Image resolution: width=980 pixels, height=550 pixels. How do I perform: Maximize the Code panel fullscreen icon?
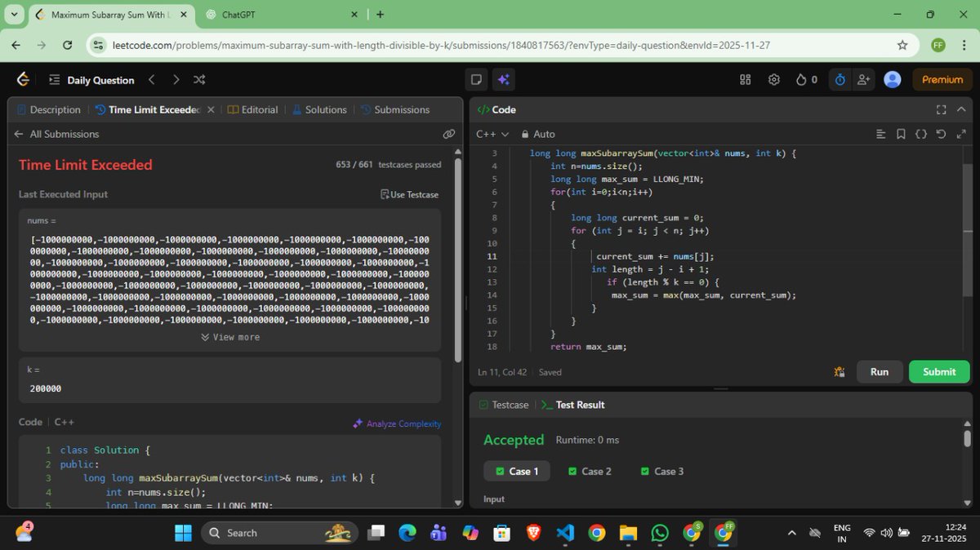[941, 109]
